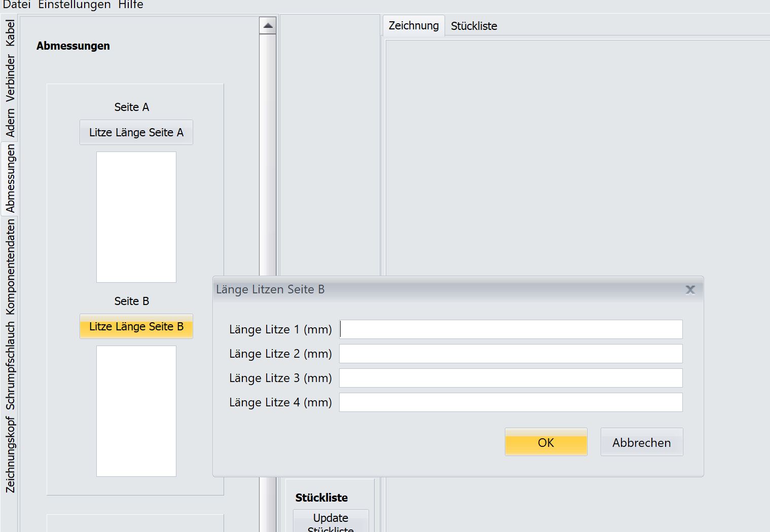
Task: Switch to the Zeichnungskopf side tab
Action: coord(10,454)
